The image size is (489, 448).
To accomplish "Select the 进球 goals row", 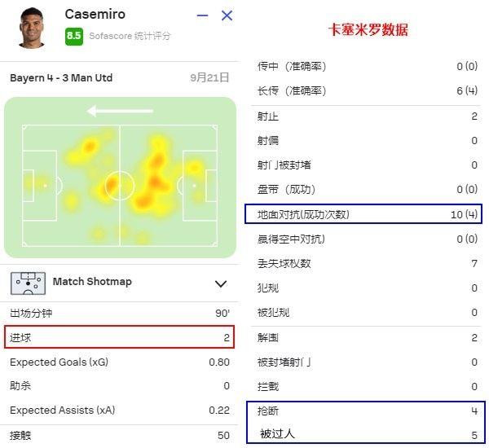I will click(x=120, y=337).
